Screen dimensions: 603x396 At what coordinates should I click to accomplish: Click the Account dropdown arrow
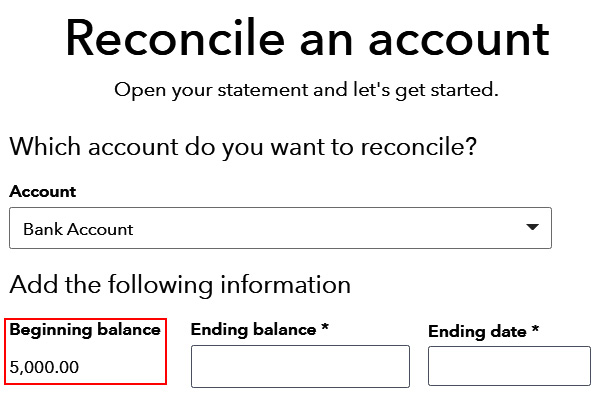click(532, 227)
